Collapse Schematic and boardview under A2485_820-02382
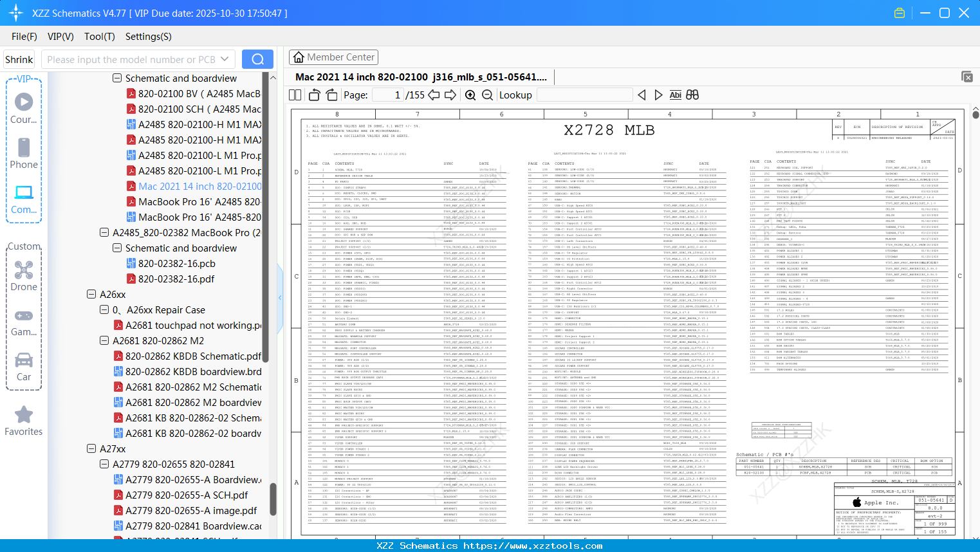The width and height of the screenshot is (980, 552). click(x=117, y=248)
